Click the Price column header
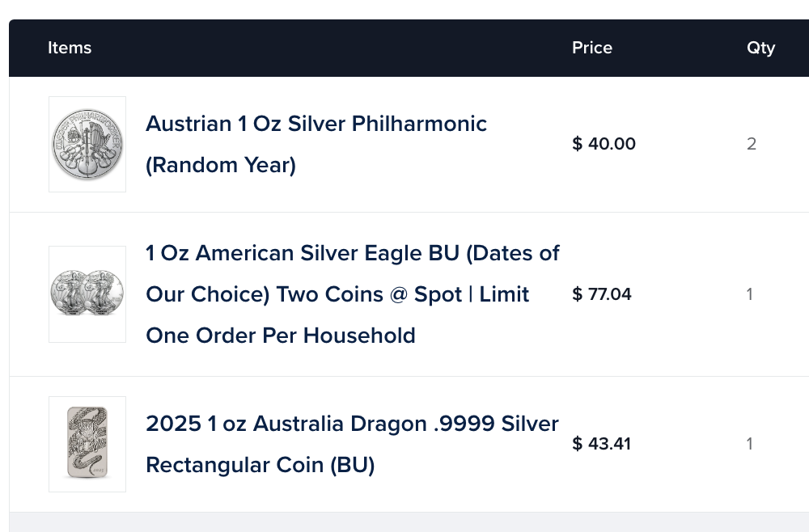The image size is (809, 532). click(592, 48)
